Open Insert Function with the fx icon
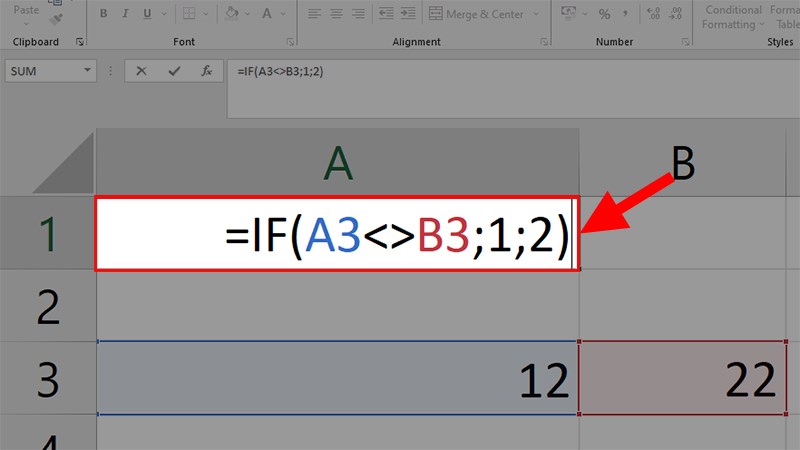 coord(206,71)
